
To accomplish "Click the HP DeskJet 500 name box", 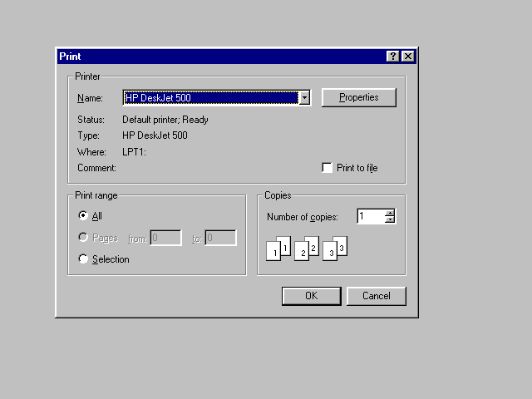I will [210, 98].
